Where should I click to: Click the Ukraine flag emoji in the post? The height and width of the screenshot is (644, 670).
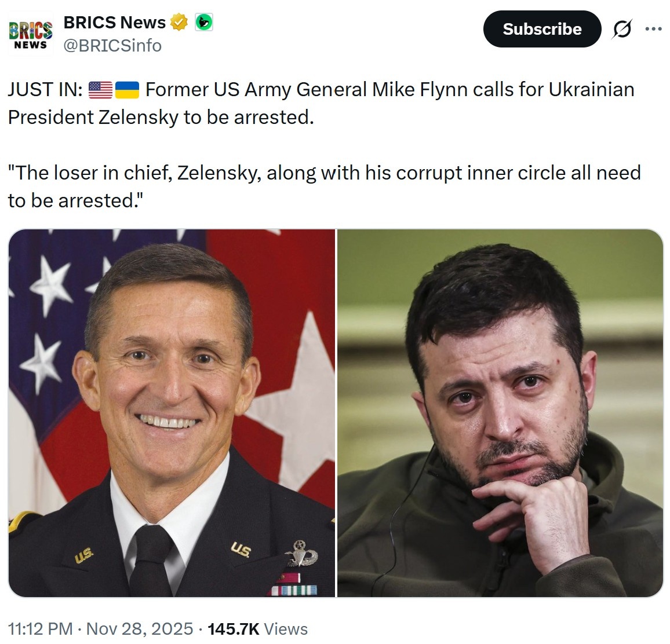pos(127,90)
